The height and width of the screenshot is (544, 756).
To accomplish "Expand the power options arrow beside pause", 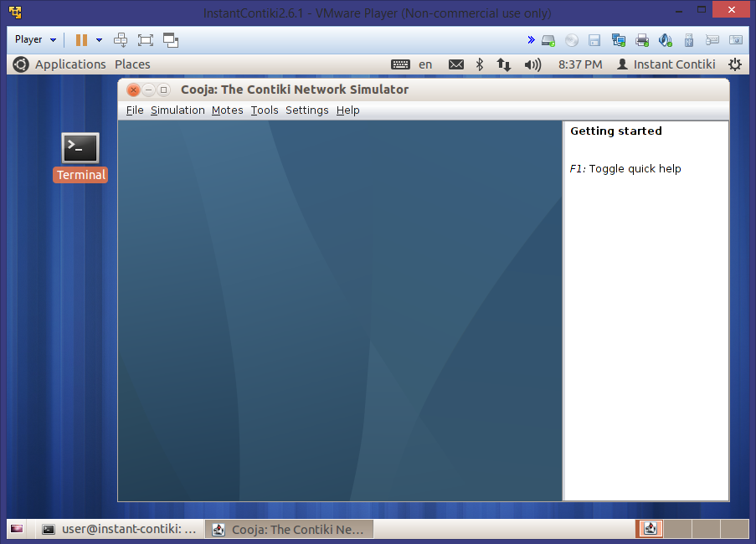I will pos(99,40).
